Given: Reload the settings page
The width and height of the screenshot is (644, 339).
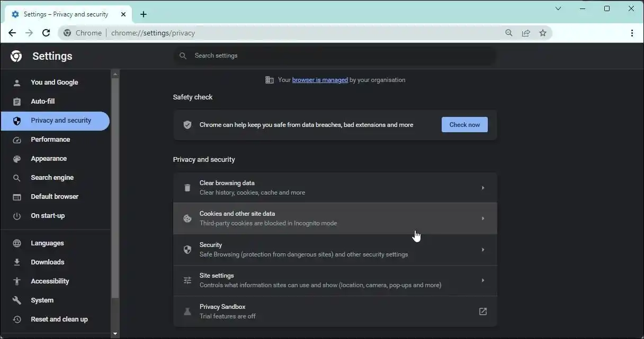Looking at the screenshot, I should coord(46,33).
